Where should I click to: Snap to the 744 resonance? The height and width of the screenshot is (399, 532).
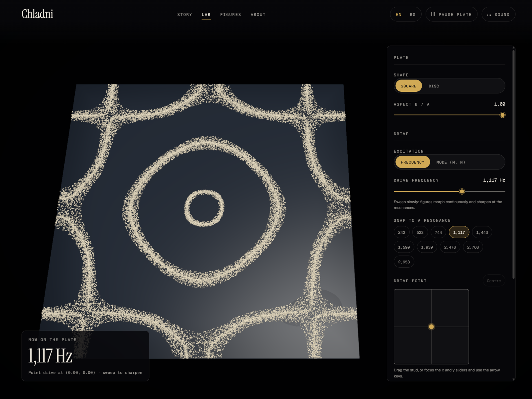tap(438, 232)
